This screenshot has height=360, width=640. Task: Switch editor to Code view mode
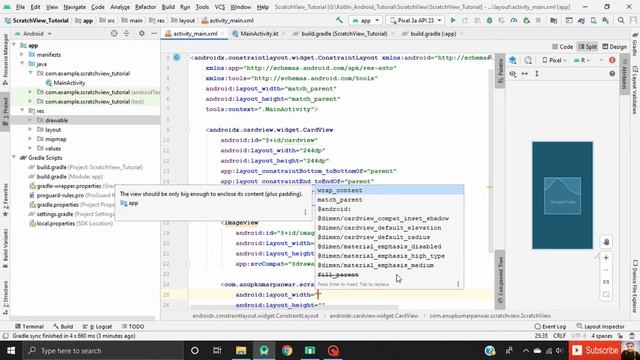(x=562, y=47)
